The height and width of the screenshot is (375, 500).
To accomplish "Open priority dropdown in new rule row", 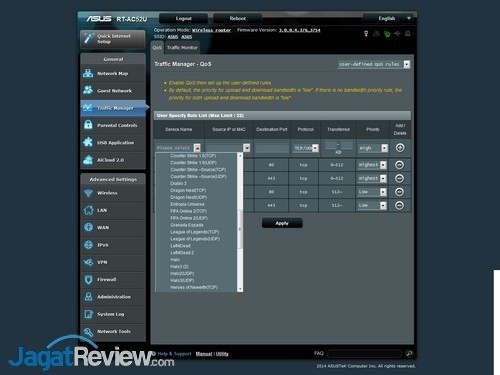I will pos(373,148).
